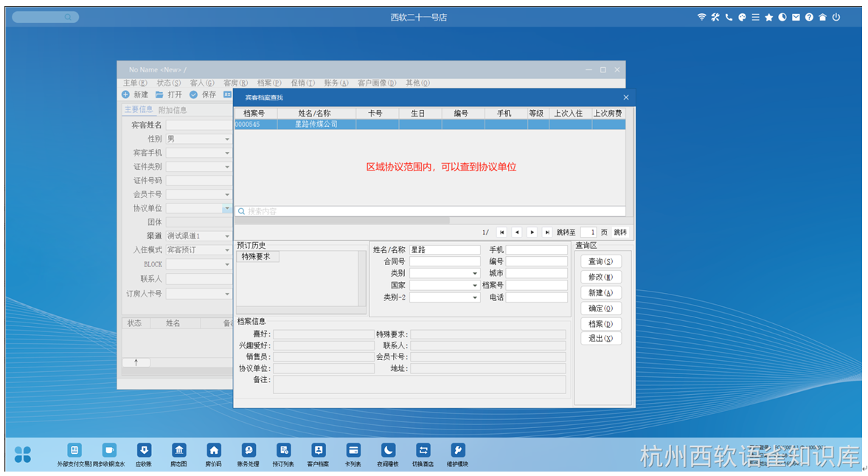This screenshot has height=476, width=868.
Task: Go to last page of results
Action: (x=547, y=232)
